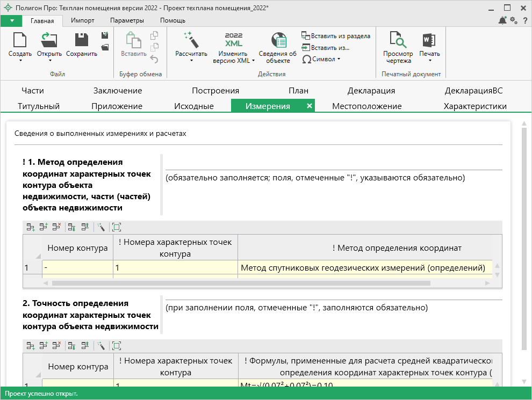Click the Создать (Create) document icon
Screen dimensions: 532x400
(x=20, y=40)
